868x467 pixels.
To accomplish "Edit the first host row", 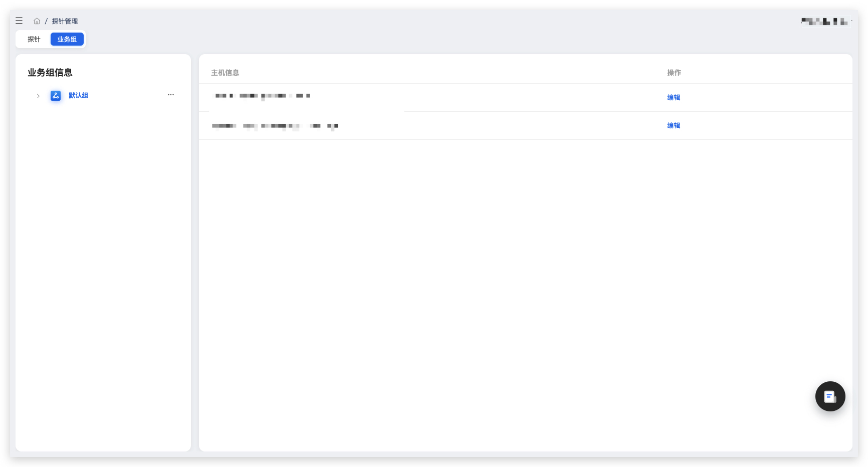I will [674, 97].
